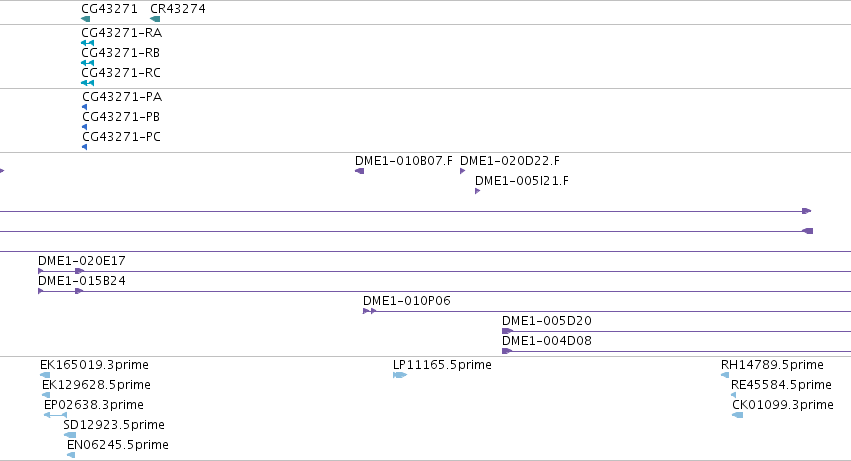Open EST RE45584.5prime label
Screen dimensions: 851x461
coord(781,385)
